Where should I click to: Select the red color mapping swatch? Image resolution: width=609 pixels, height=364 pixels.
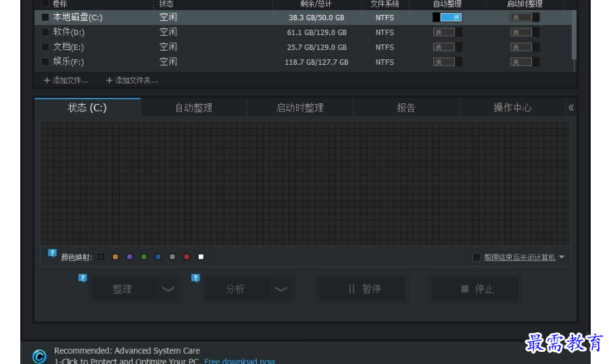pyautogui.click(x=187, y=257)
